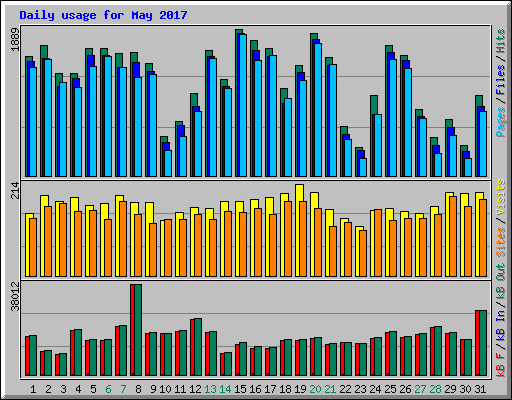Click the green 'Hits' legend label
This screenshot has width=512, height=400.
coord(501,41)
